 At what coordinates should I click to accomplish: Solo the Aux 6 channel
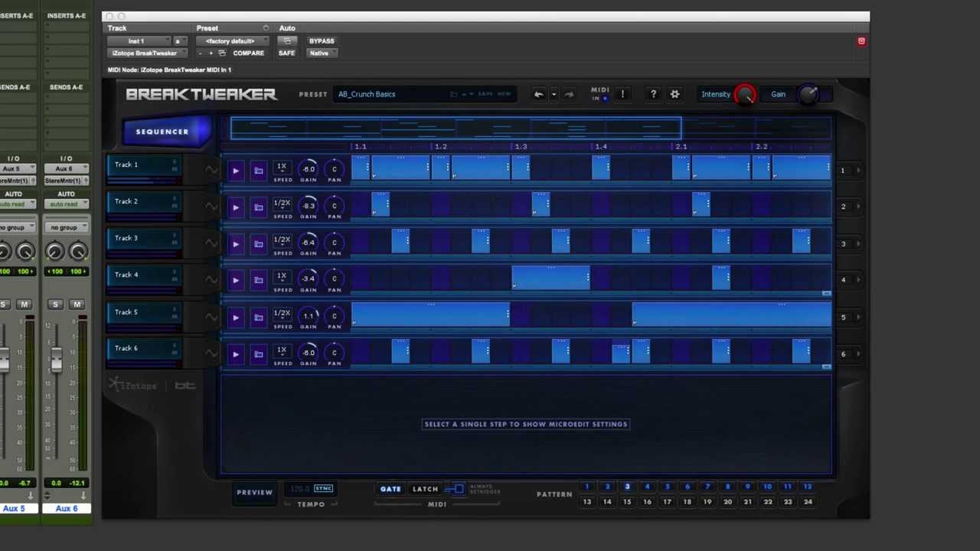55,305
